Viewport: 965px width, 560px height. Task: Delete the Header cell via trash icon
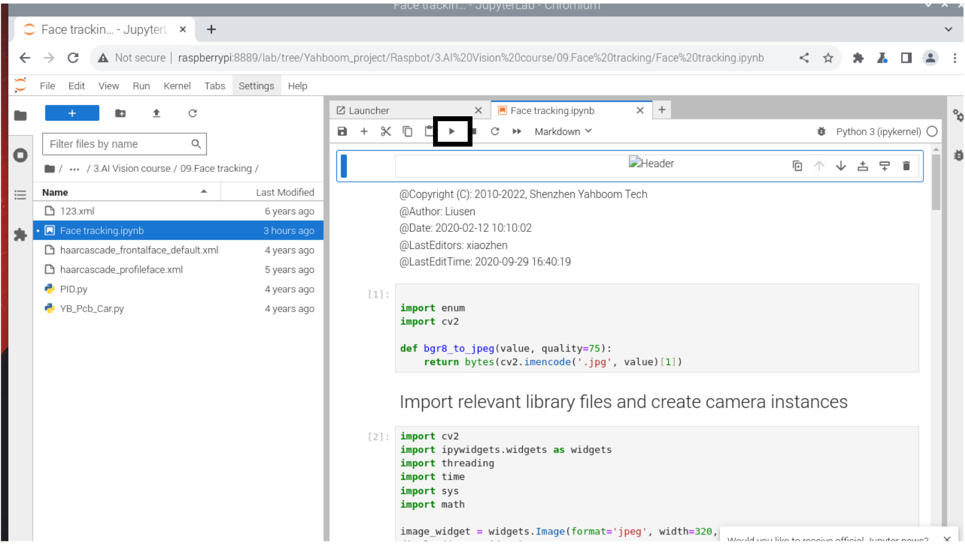point(906,166)
